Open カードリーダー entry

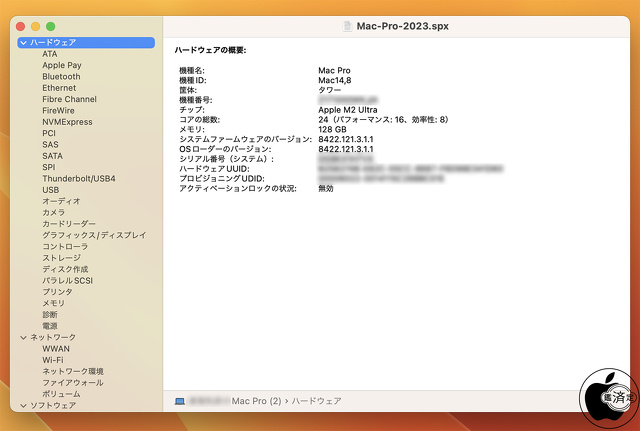69,224
